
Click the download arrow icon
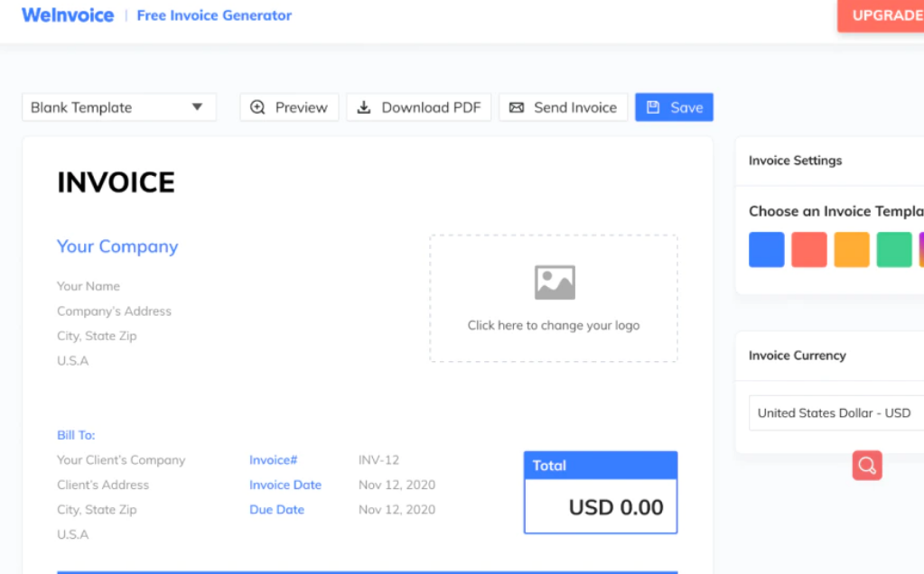pyautogui.click(x=364, y=107)
